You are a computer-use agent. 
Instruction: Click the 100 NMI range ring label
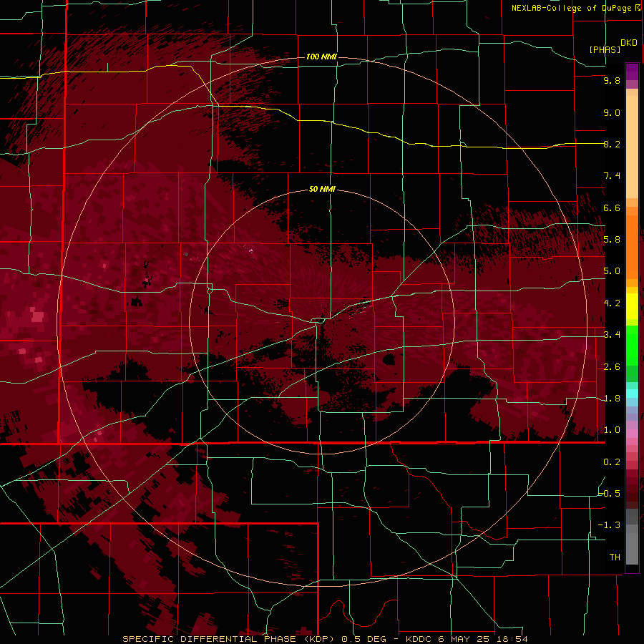click(x=321, y=57)
